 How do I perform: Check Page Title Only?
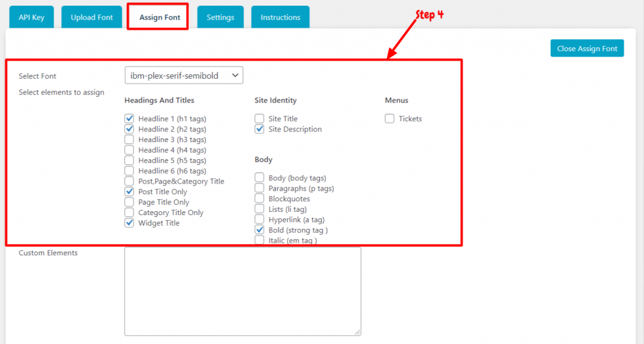pos(130,202)
